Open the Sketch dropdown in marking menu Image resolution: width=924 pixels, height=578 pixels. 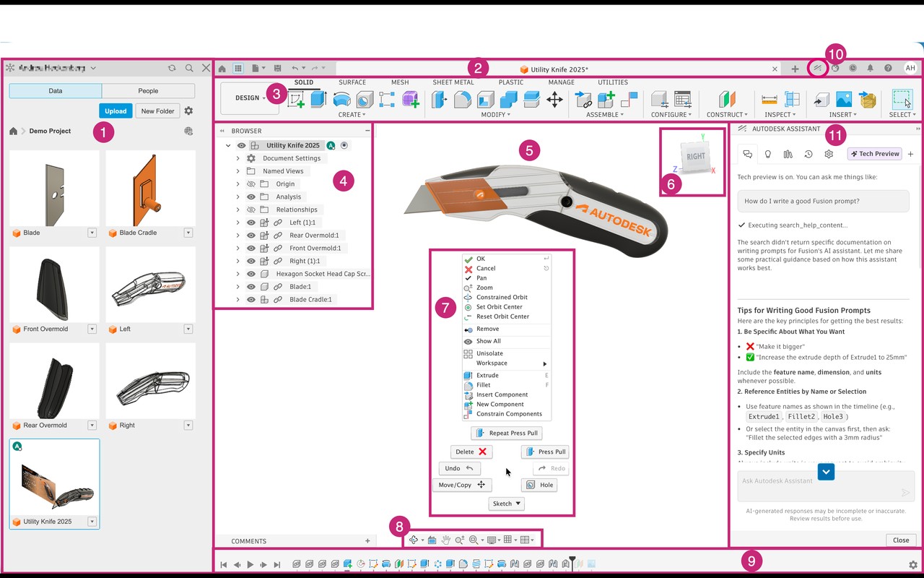coord(506,504)
